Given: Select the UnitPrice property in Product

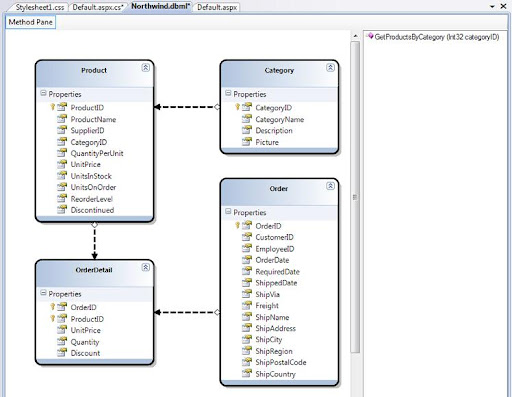Looking at the screenshot, I should [x=85, y=164].
